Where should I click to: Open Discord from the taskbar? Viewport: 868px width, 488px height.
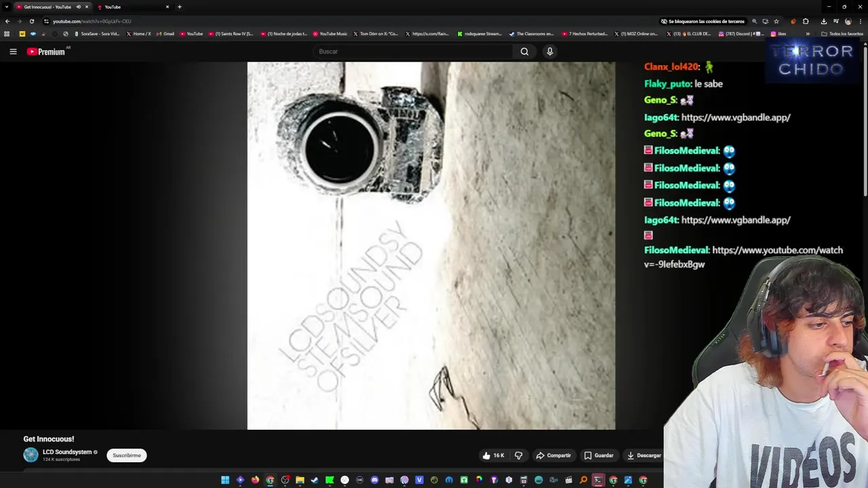[x=374, y=480]
